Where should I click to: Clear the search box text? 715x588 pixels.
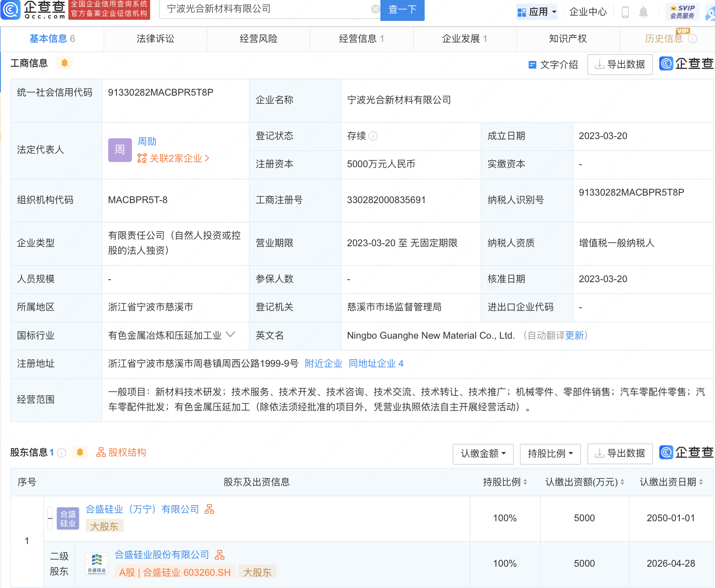point(375,9)
